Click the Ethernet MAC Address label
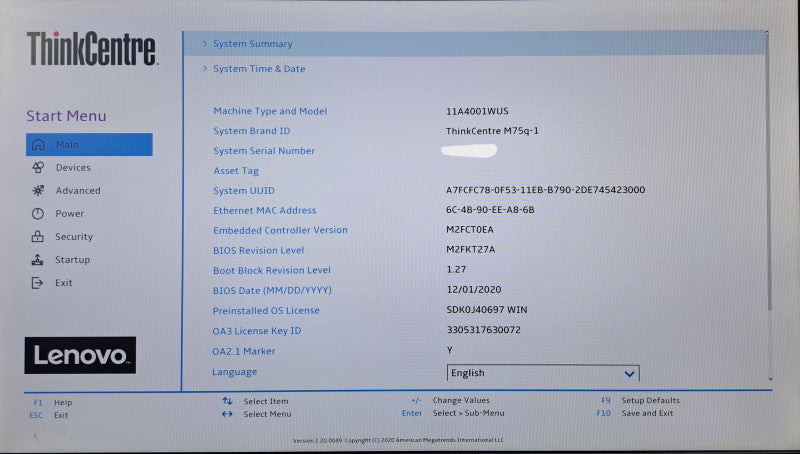This screenshot has height=454, width=800. click(x=264, y=211)
